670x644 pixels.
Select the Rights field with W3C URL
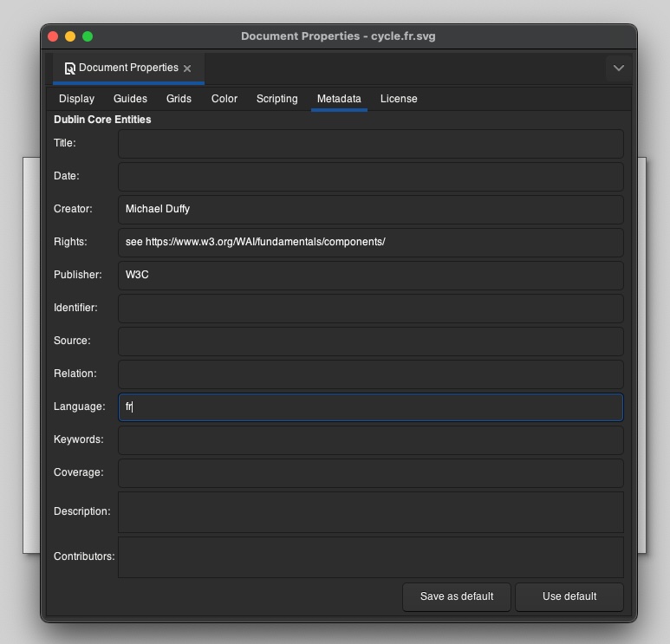[370, 243]
